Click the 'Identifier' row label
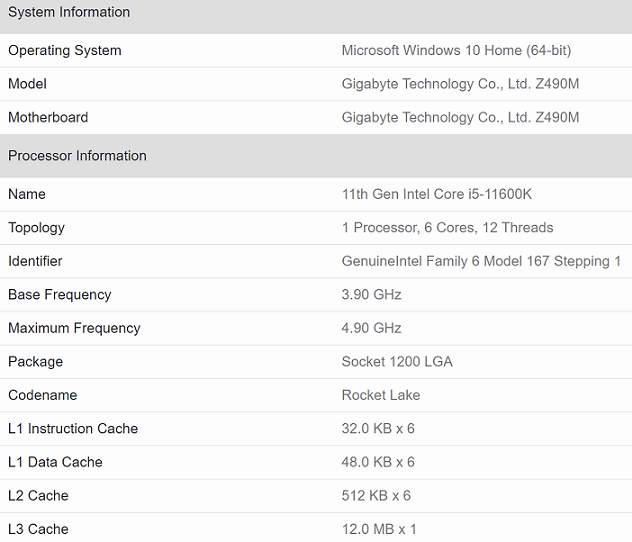This screenshot has width=632, height=542. point(35,261)
